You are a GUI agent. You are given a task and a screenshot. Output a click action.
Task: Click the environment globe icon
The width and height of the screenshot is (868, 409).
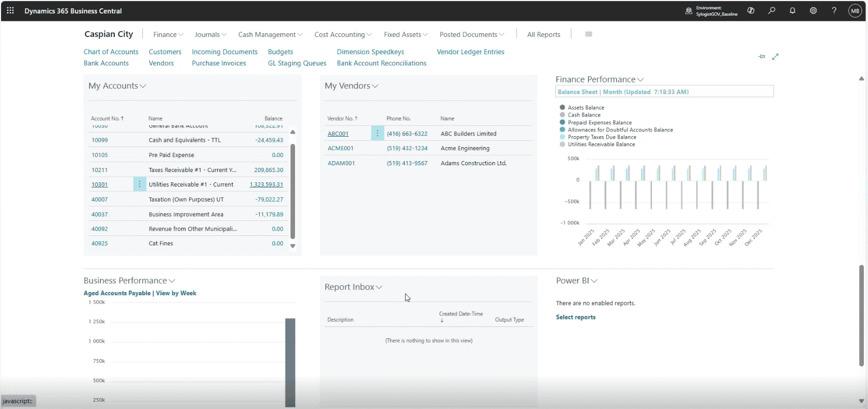tap(689, 10)
